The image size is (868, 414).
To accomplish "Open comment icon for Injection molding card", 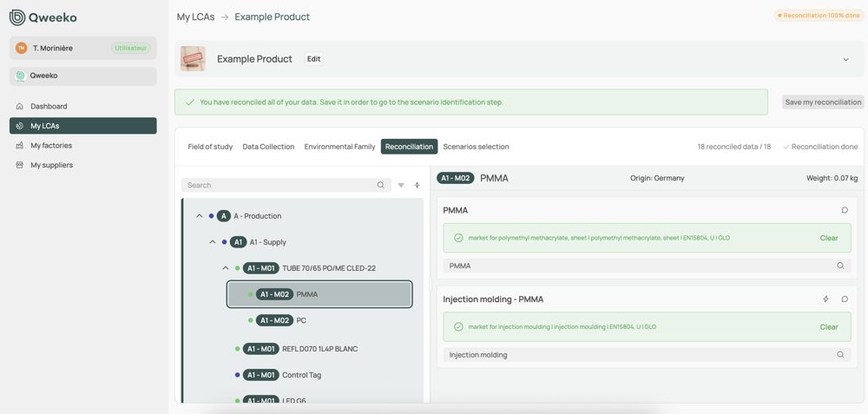I will [x=845, y=299].
